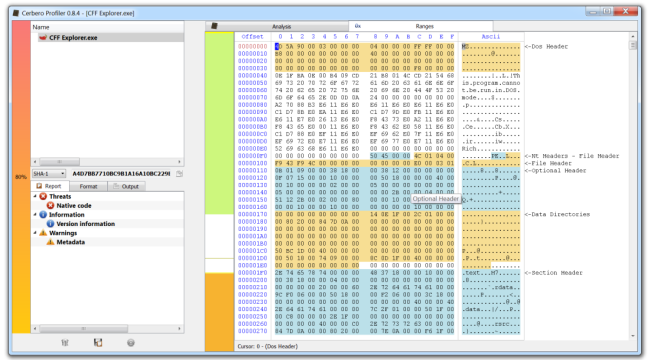Close the Cerbero Profiler window
This screenshot has height=360, width=650.
(625, 12)
